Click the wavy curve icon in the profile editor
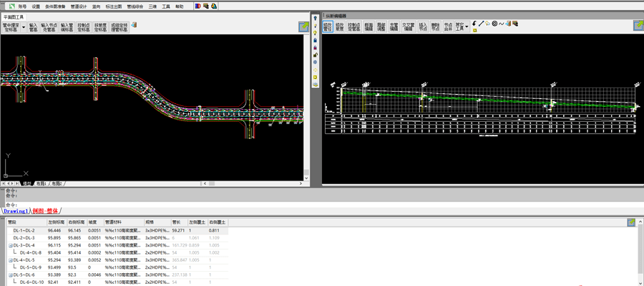The image size is (644, 286). [502, 24]
